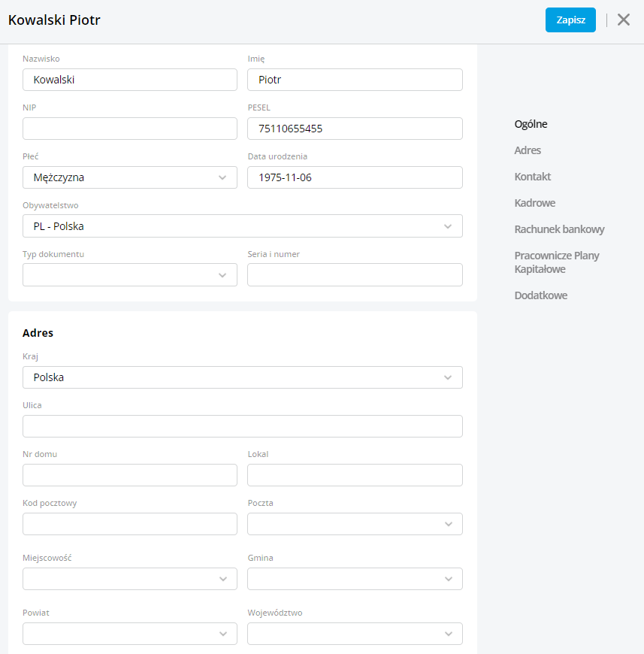Focus the Kod pocztowy field

(129, 524)
